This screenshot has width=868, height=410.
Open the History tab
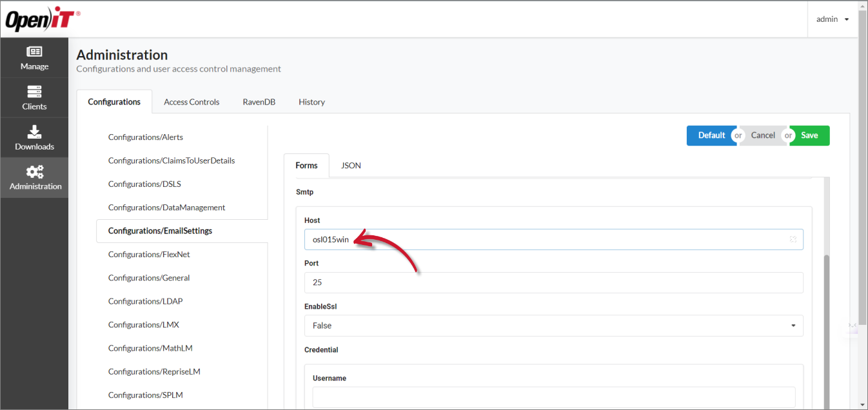(x=311, y=102)
